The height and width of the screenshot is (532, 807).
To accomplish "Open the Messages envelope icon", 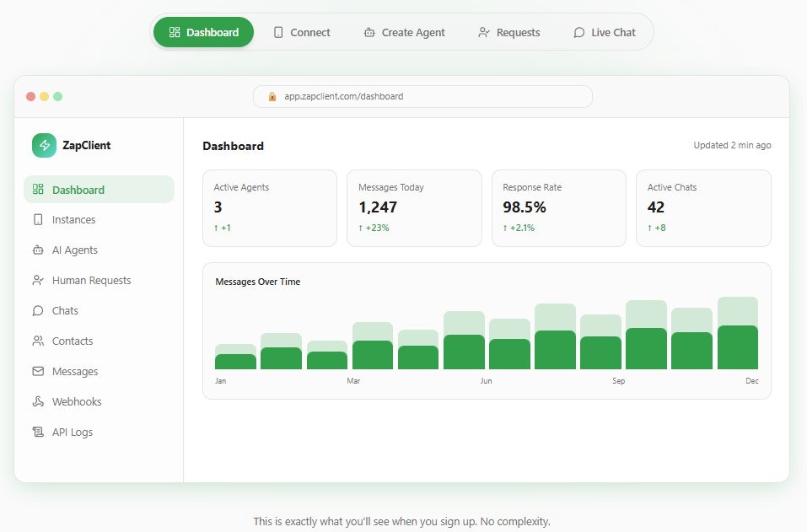I will point(37,371).
